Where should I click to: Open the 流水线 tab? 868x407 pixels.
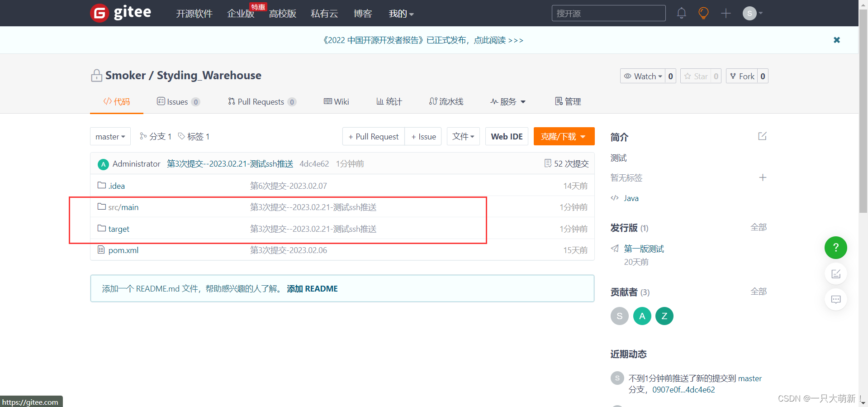[446, 101]
